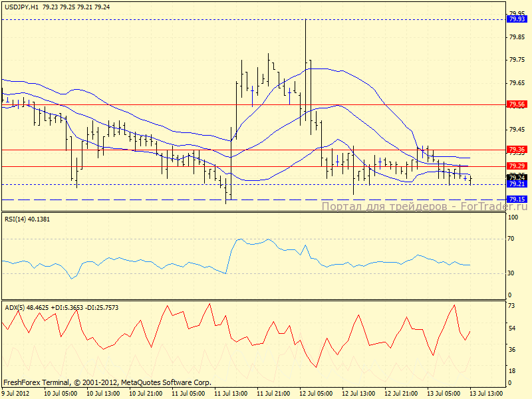Click the 30 level on RSI scale
The width and height of the screenshot is (532, 399).
(512, 273)
